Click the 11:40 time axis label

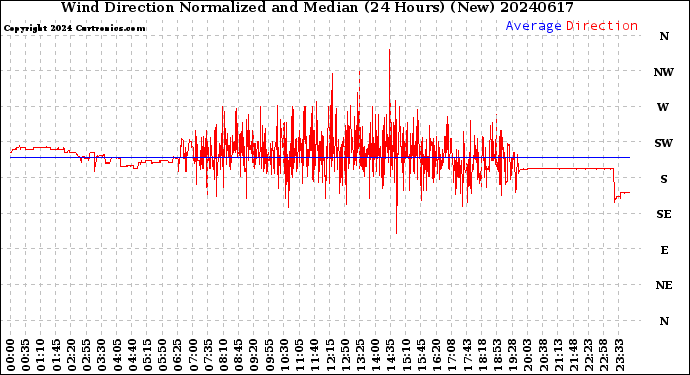315,355
